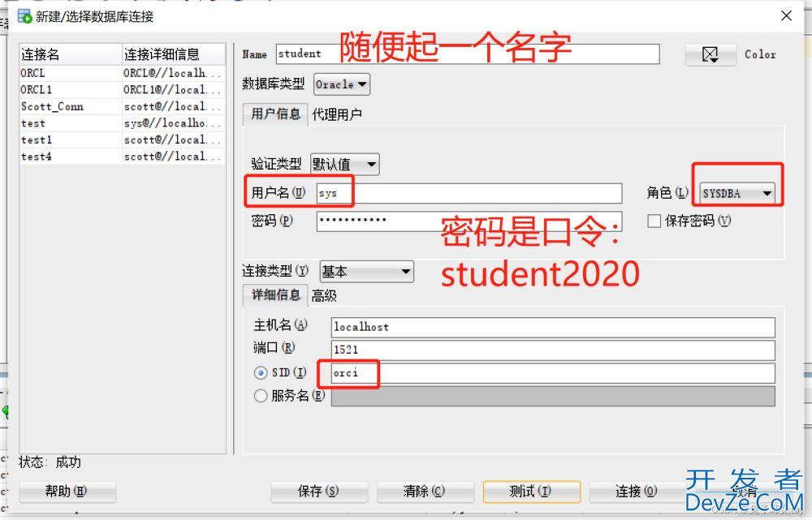
Task: Click the 连接详细信息 column header
Action: [174, 54]
